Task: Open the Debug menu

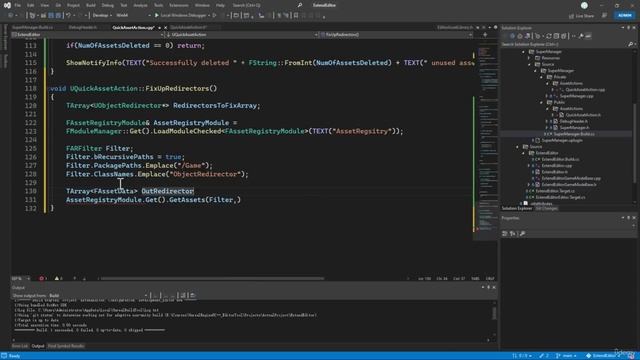Action: pyautogui.click(x=108, y=5)
